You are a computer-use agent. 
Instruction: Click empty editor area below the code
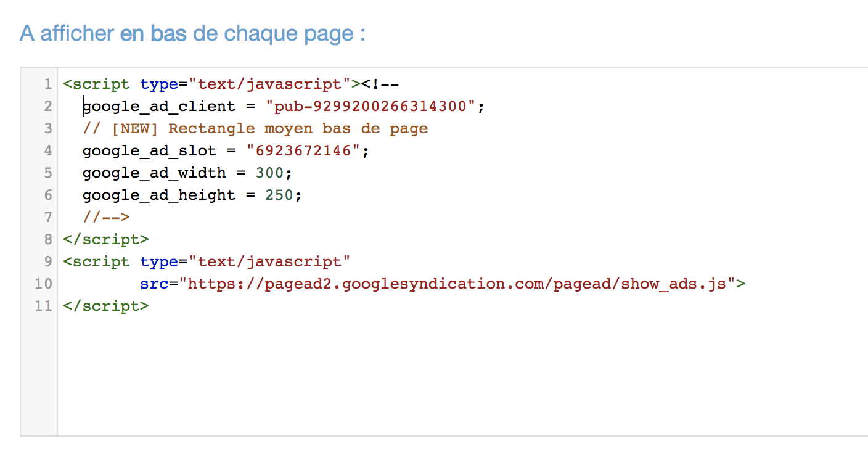[x=462, y=376]
